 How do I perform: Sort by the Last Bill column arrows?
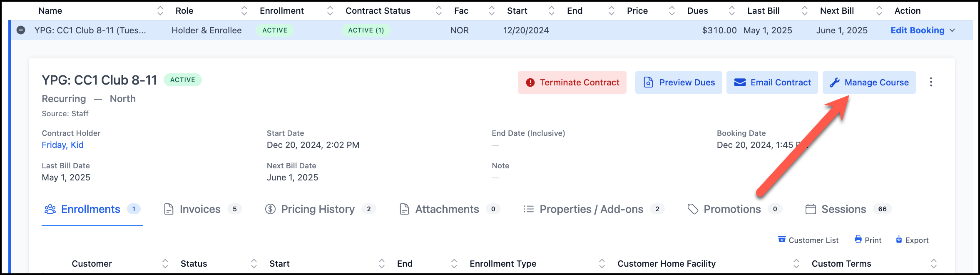click(x=805, y=11)
